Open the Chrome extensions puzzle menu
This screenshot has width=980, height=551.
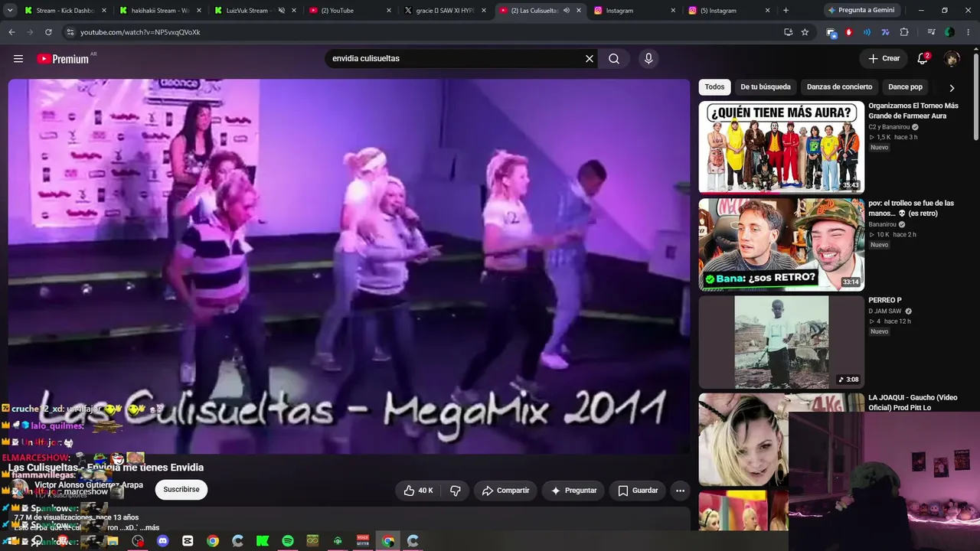[904, 32]
